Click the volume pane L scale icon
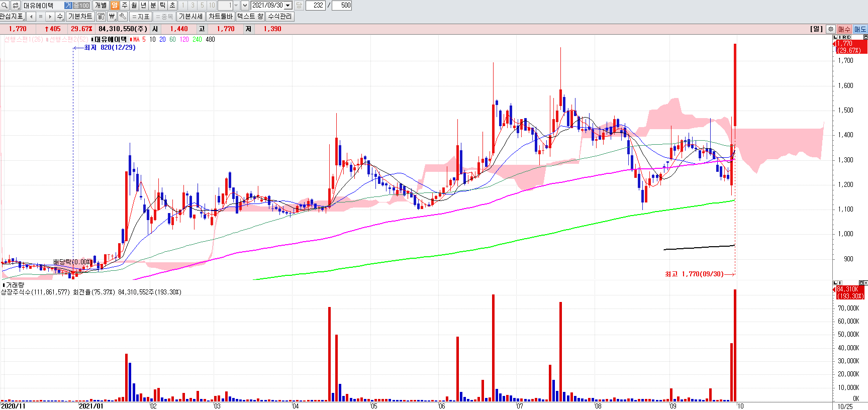This screenshot has height=410, width=868. [x=835, y=283]
